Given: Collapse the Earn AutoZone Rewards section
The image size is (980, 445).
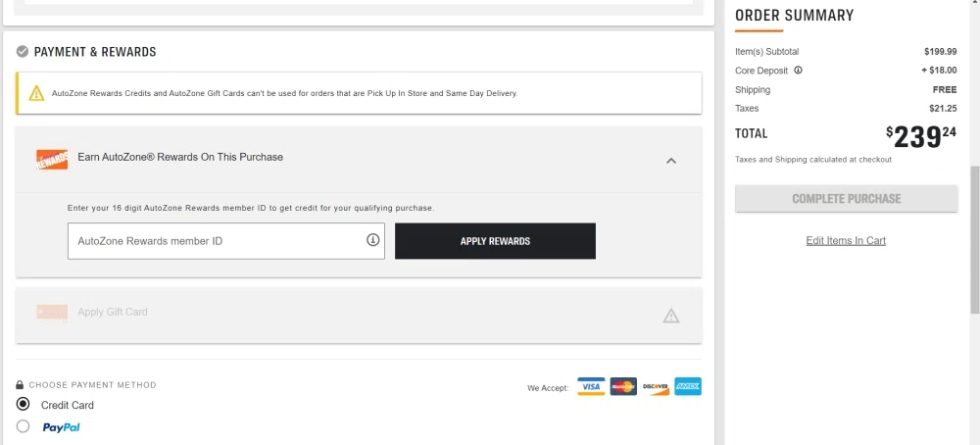Looking at the screenshot, I should [670, 161].
